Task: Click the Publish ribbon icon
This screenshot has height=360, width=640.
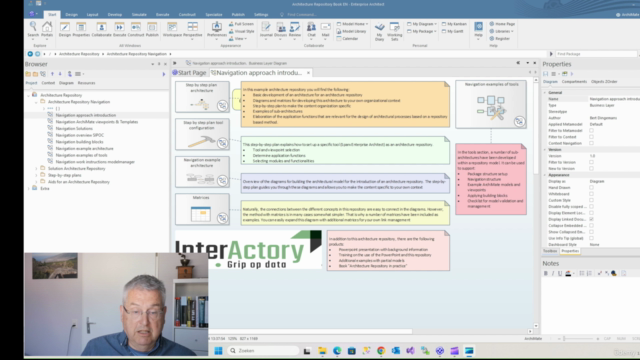Action: (x=152, y=29)
